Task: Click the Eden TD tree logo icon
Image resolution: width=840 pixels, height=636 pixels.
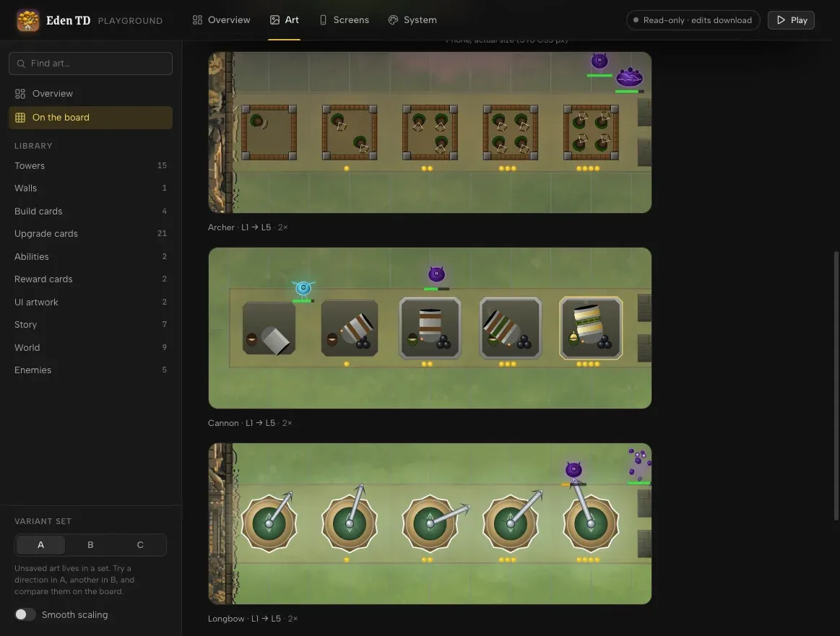Action: coord(28,20)
